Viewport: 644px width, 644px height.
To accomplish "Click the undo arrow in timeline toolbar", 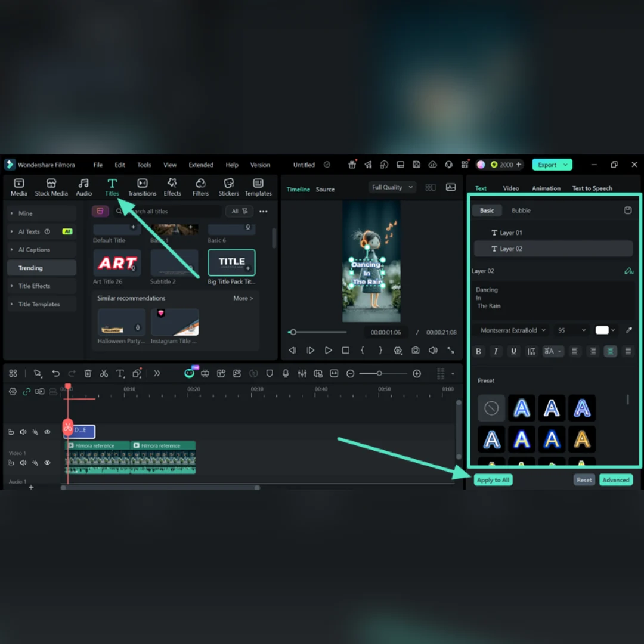I will [55, 373].
